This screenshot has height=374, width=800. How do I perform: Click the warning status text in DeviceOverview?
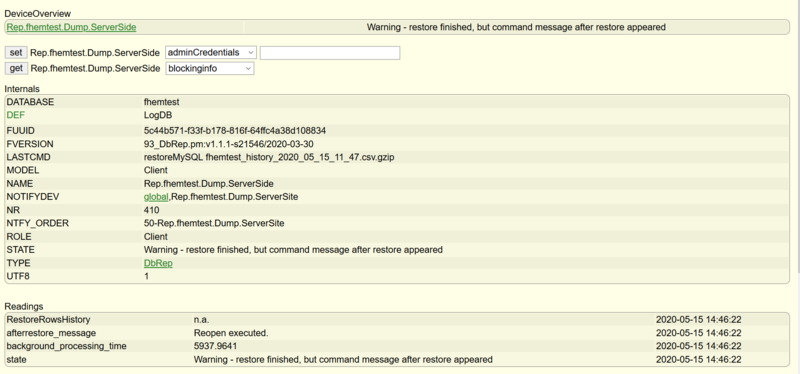[516, 28]
